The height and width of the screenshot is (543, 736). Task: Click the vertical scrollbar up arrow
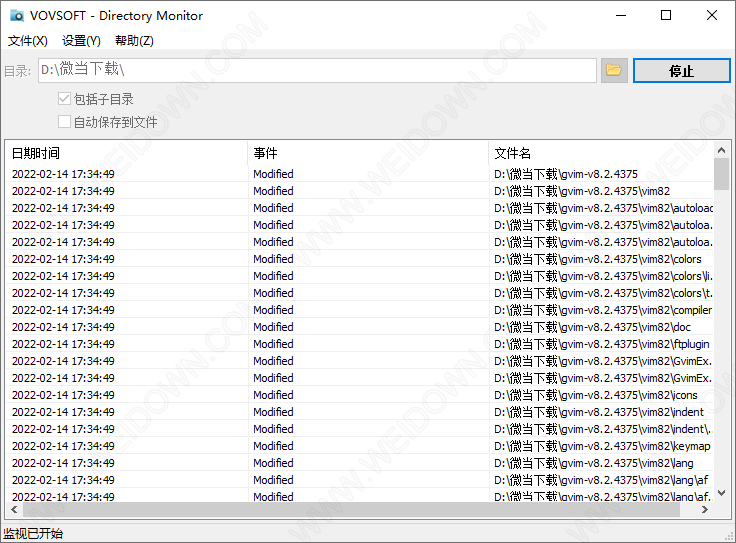pyautogui.click(x=721, y=150)
